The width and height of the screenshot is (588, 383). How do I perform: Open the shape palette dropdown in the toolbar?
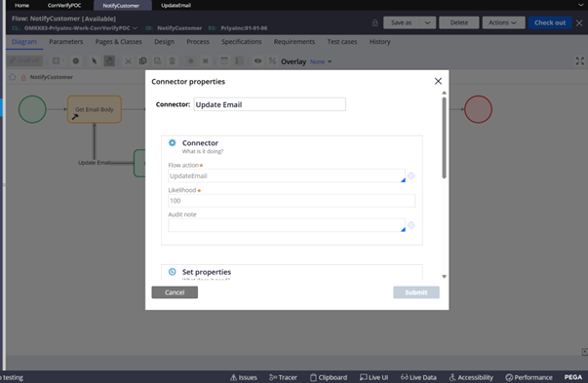(58, 60)
